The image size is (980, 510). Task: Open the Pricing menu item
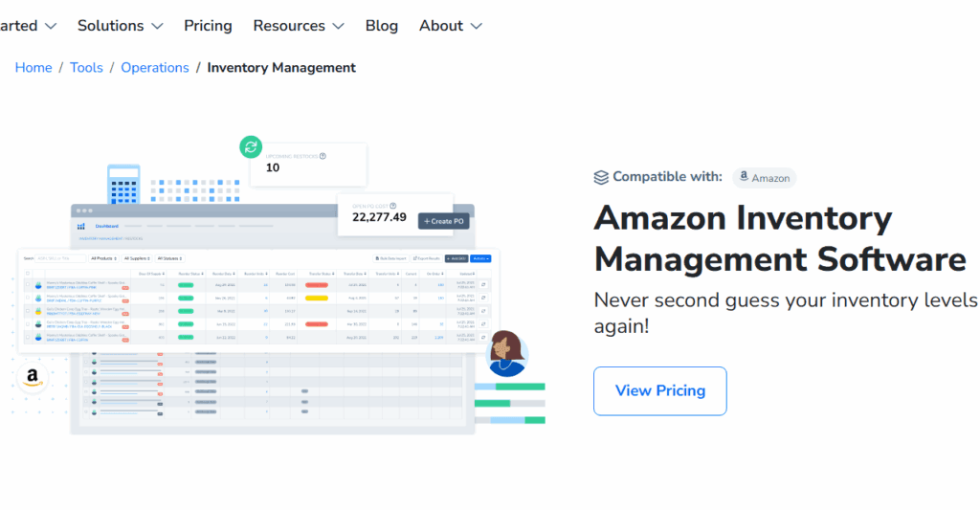tap(208, 26)
